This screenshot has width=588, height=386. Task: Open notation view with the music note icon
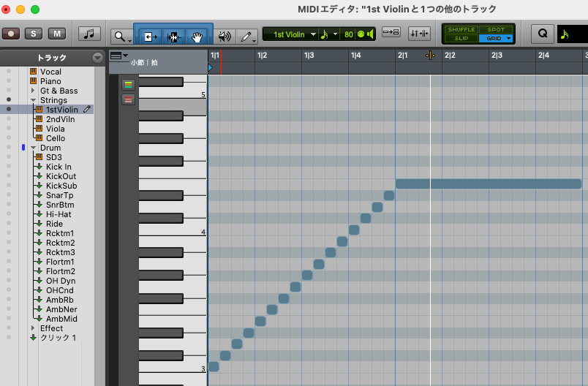coord(89,34)
